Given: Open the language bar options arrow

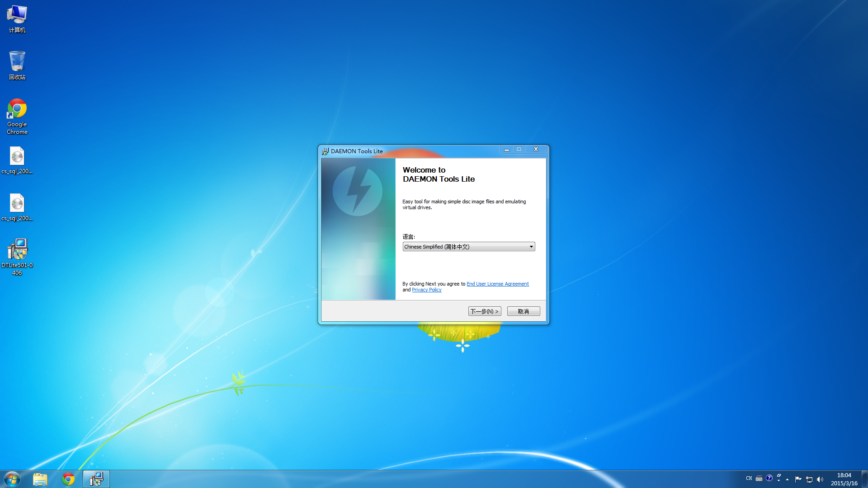Looking at the screenshot, I should click(779, 481).
